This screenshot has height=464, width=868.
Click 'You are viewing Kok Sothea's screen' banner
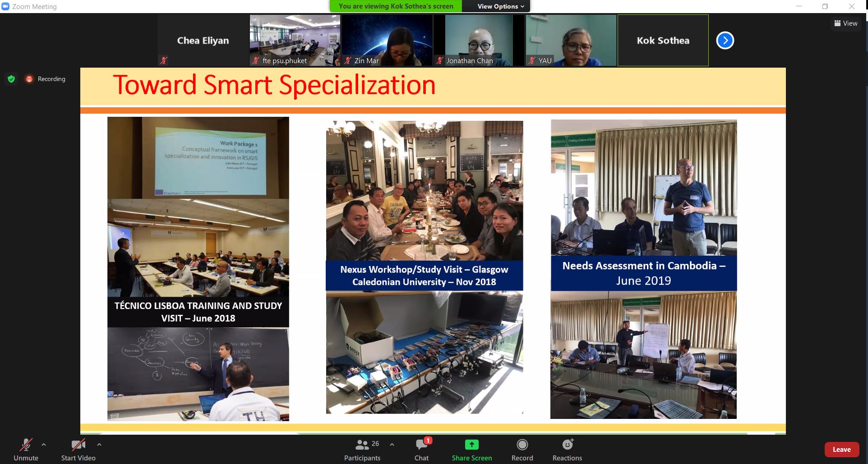click(x=396, y=6)
